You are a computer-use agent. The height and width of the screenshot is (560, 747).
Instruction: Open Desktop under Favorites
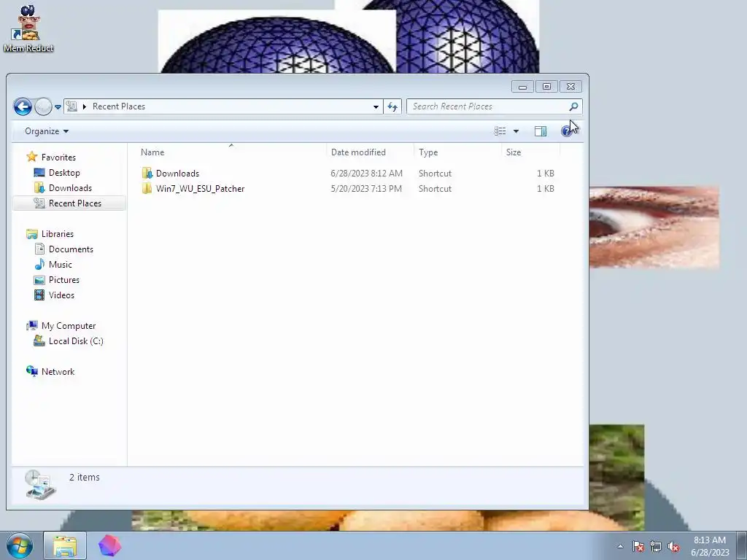coord(64,172)
